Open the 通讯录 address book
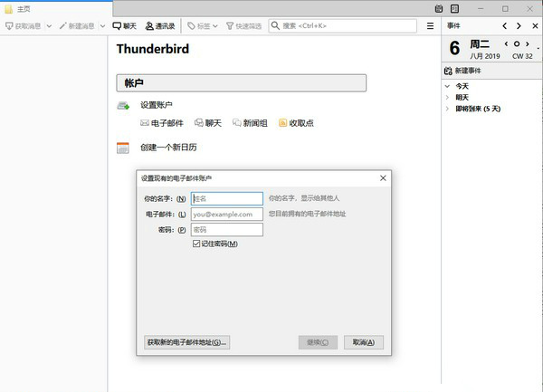Viewport: 543px width, 392px height. coord(159,26)
